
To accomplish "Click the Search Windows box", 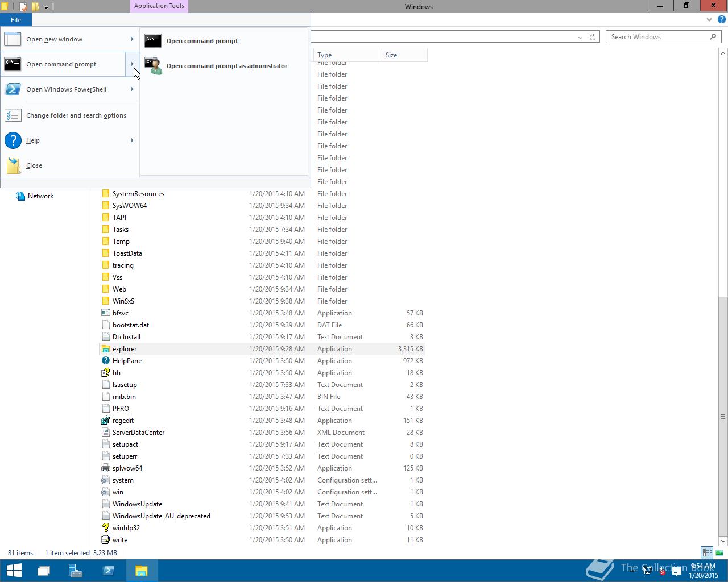I will coord(663,37).
